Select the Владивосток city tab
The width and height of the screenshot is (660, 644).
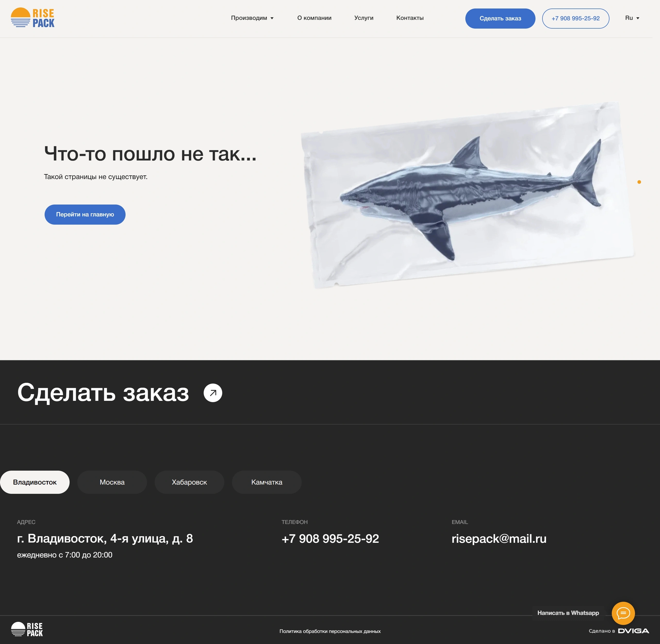point(35,482)
